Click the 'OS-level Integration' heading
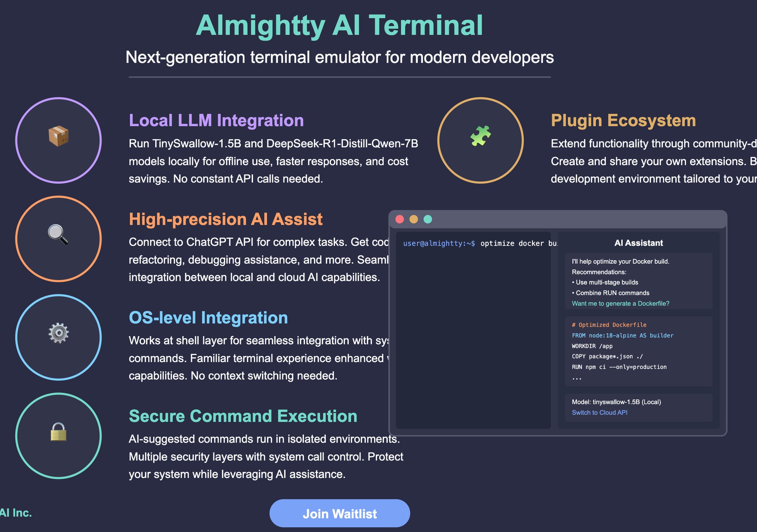This screenshot has width=757, height=532. [x=208, y=318]
